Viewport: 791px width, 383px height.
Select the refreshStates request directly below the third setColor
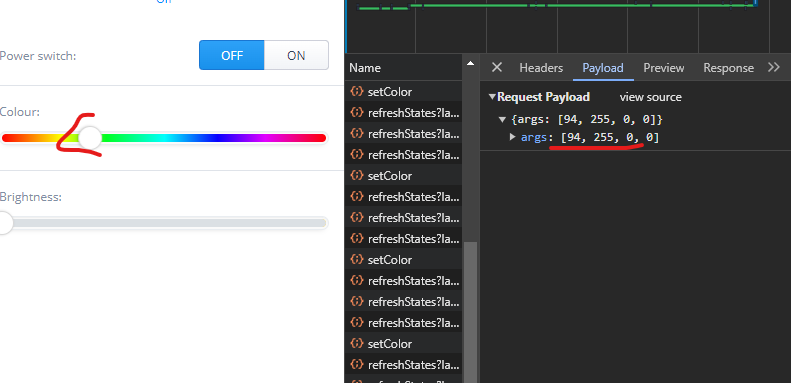point(403,281)
